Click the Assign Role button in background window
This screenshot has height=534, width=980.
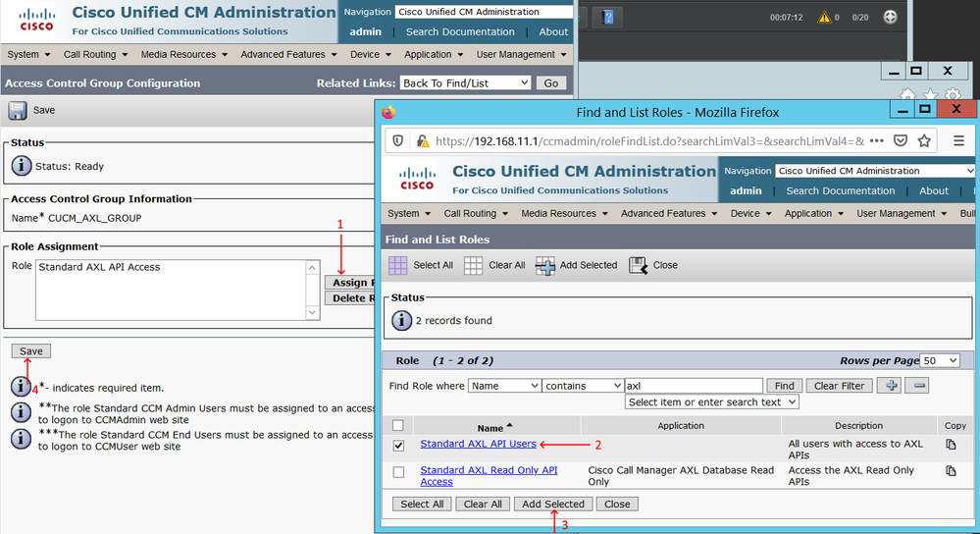click(349, 283)
